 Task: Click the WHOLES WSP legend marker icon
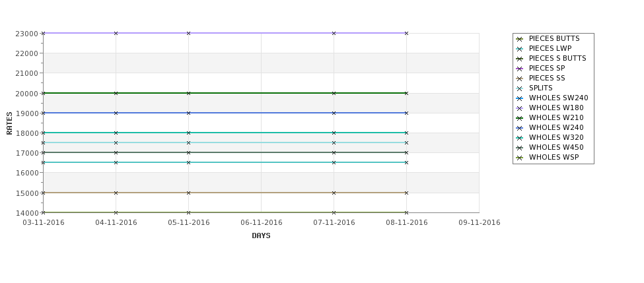pos(520,158)
